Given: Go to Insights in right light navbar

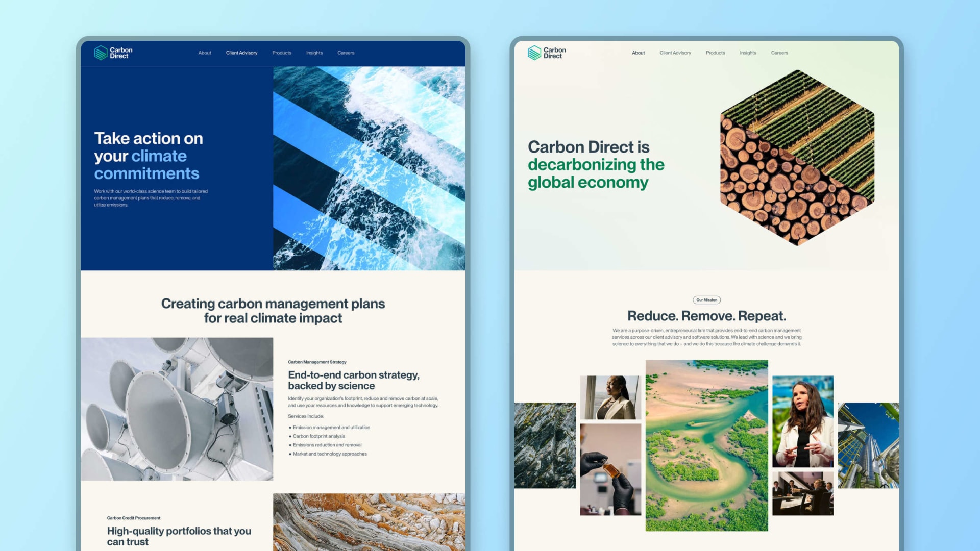Looking at the screenshot, I should tap(748, 53).
